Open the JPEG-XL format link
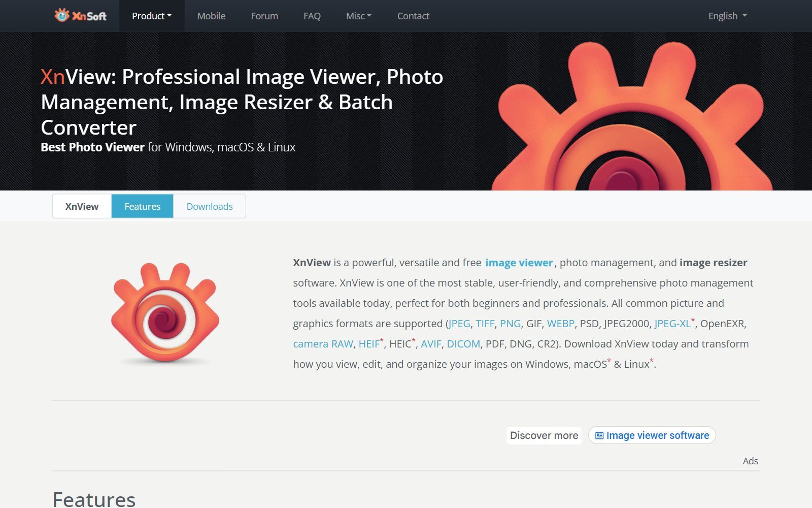812x508 pixels. point(672,324)
